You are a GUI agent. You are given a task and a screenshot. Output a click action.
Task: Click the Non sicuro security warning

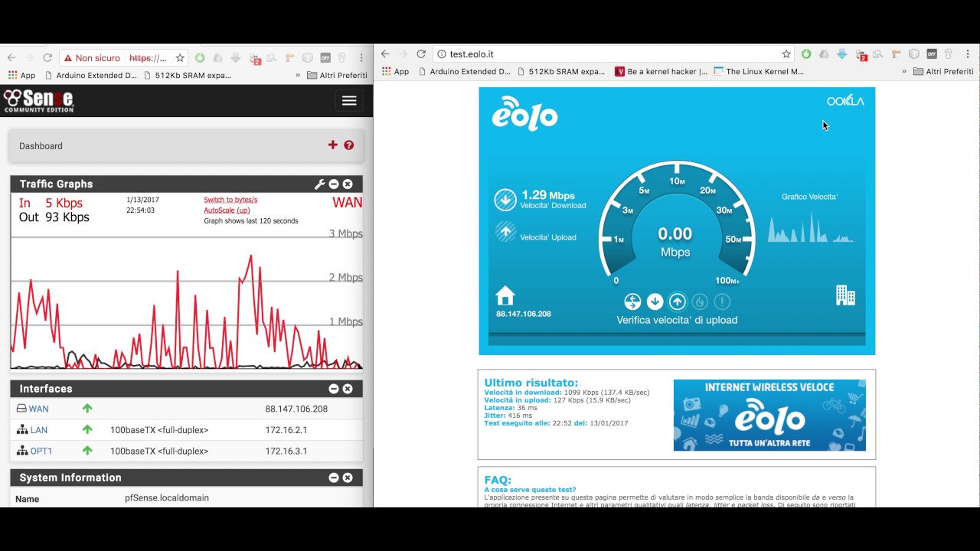(92, 58)
